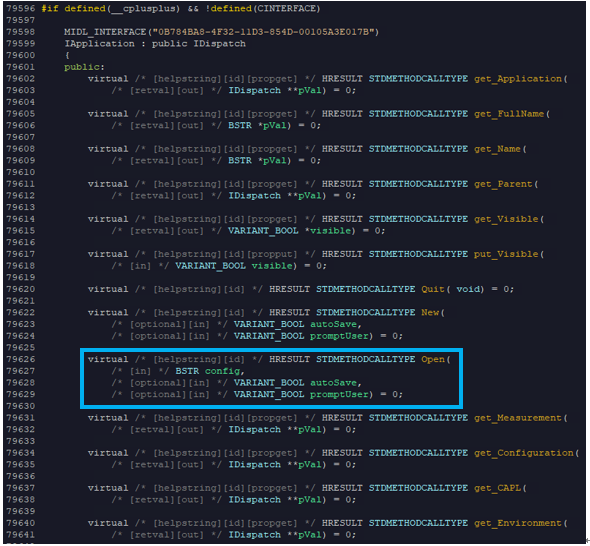Click get_Application method name
The image size is (590, 546).
click(518, 79)
